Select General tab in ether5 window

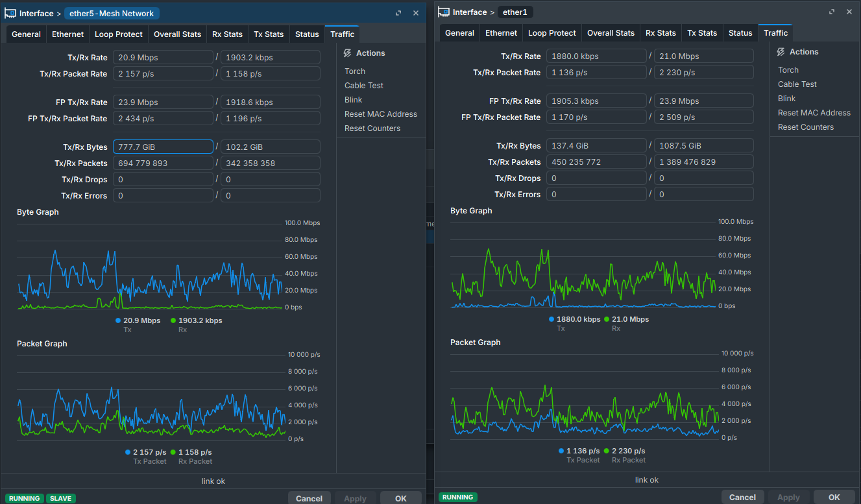click(x=26, y=34)
